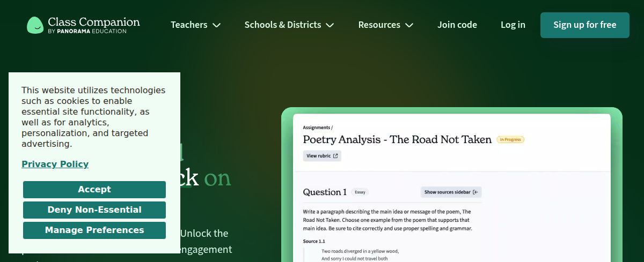Expand the Teachers dropdown chevron
The image size is (644, 262).
pyautogui.click(x=216, y=25)
